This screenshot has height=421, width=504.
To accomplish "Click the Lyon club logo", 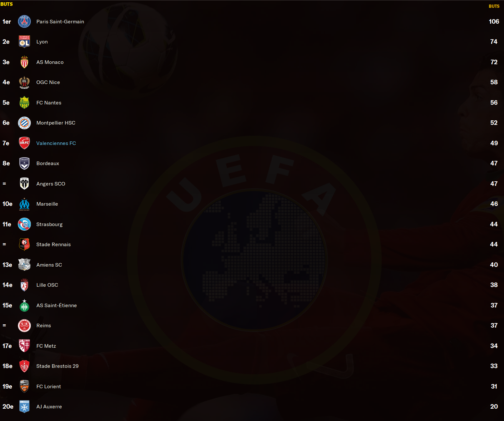I will coord(24,42).
